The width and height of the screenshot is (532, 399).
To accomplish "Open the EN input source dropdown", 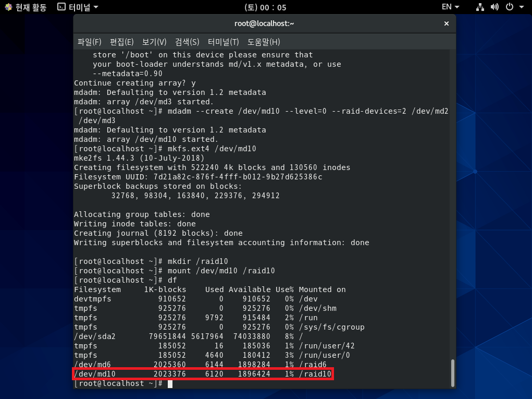I will [450, 7].
